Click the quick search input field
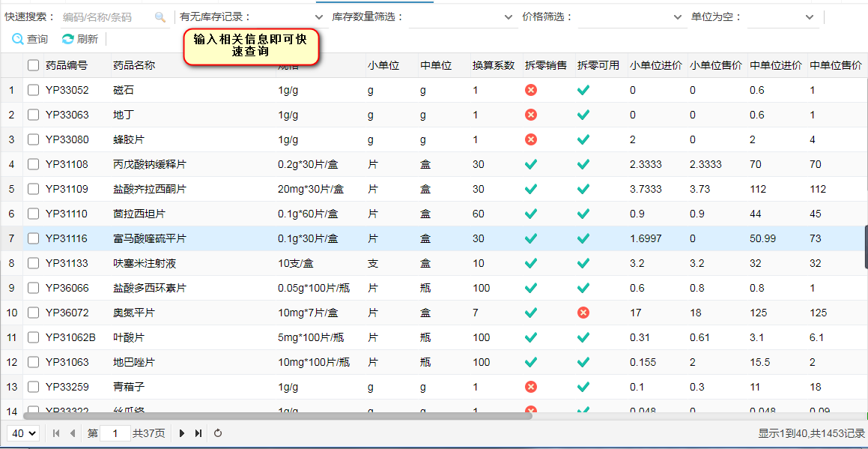This screenshot has height=449, width=868. tap(107, 17)
